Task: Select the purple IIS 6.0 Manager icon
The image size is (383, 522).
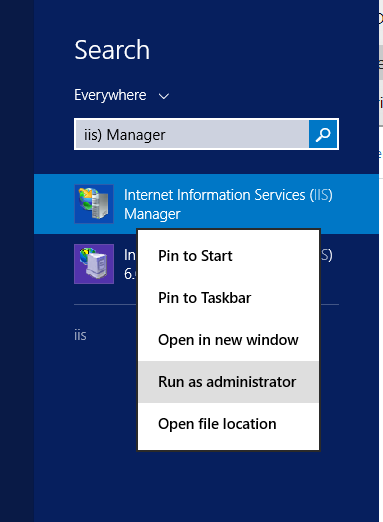Action: (x=94, y=264)
